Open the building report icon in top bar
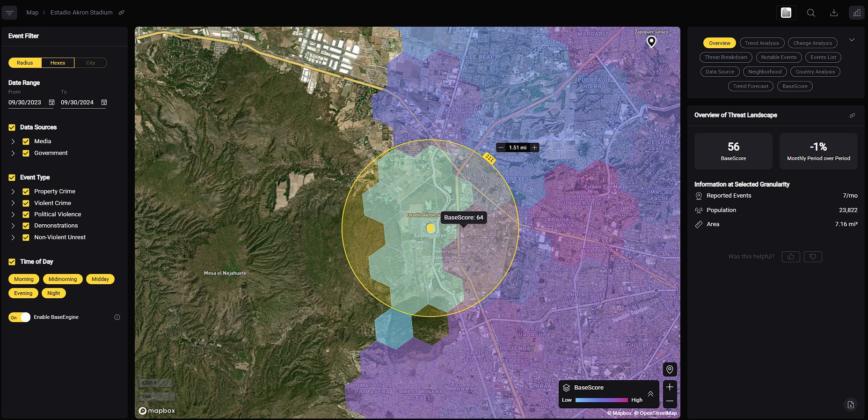Viewport: 868px width, 420px height. [786, 13]
